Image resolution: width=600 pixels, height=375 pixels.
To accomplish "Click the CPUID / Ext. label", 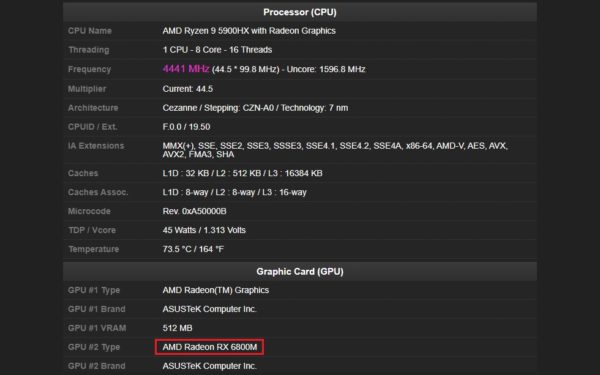I will (x=92, y=127).
